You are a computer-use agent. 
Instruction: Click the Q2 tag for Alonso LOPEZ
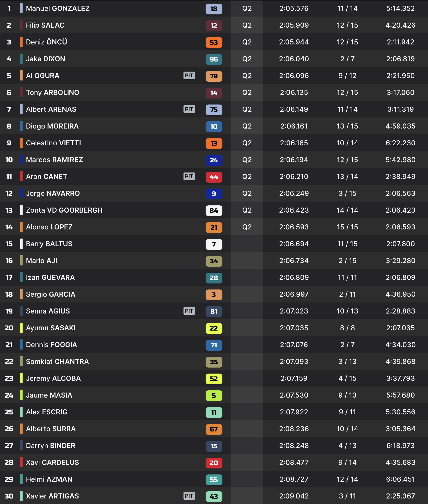click(247, 227)
